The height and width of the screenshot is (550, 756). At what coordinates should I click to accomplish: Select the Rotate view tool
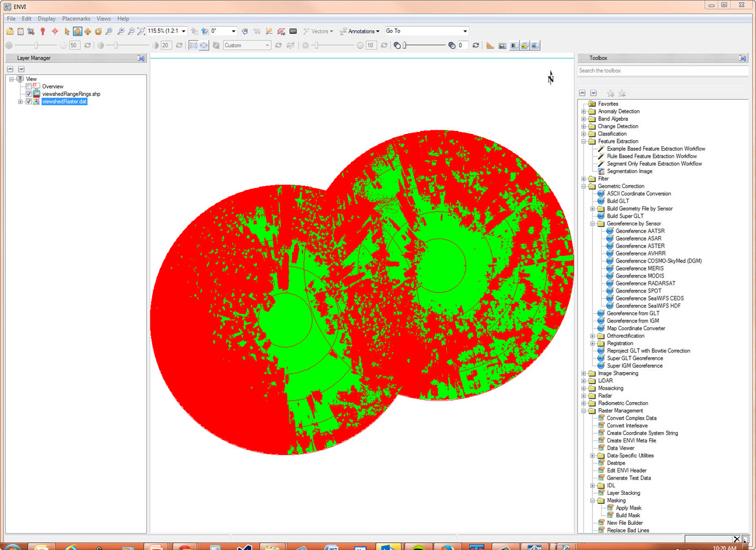(98, 32)
